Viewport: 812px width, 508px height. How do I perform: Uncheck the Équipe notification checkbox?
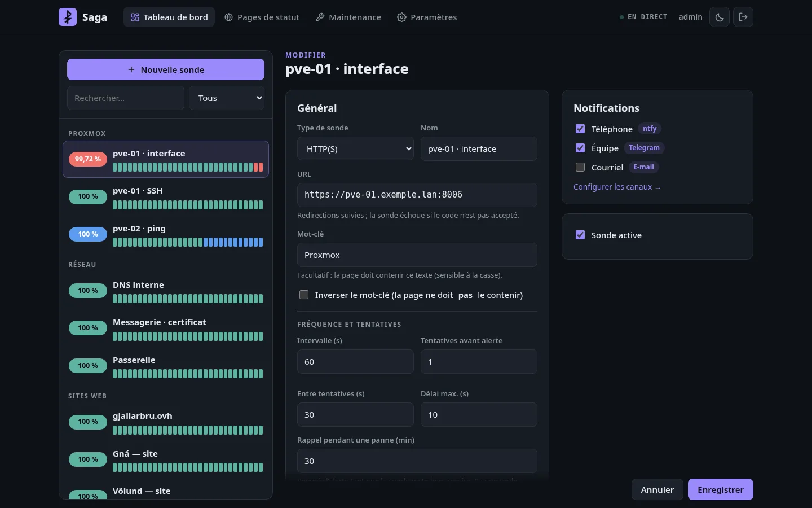pos(580,148)
